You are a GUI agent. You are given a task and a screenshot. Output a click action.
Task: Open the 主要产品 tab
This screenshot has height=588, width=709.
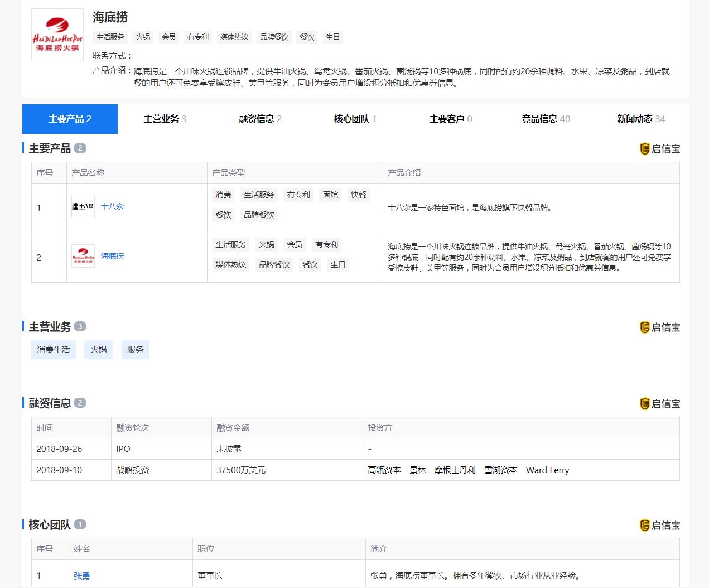(70, 119)
